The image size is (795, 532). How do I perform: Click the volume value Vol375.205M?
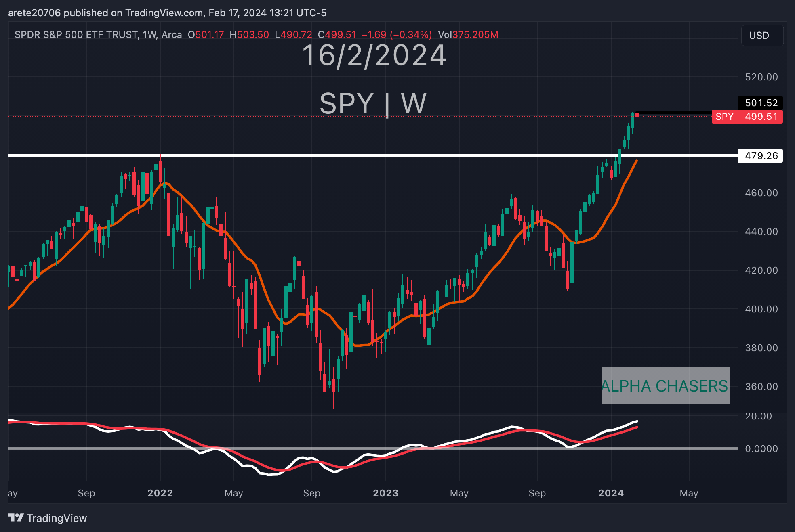468,35
